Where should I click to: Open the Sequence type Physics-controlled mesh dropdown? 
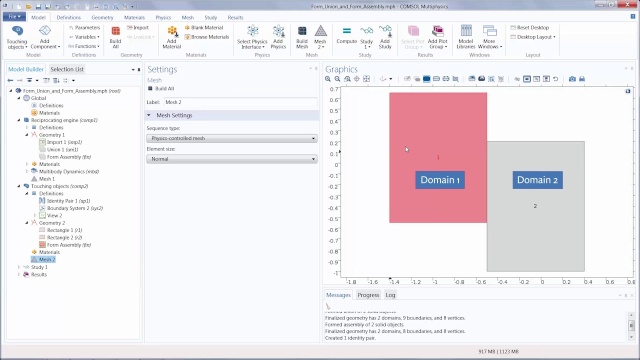coord(232,138)
